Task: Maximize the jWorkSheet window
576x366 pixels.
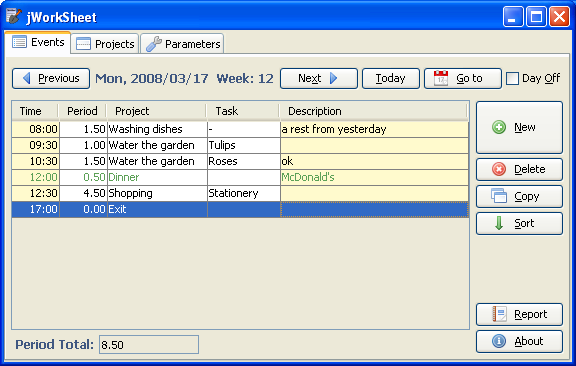Action: pyautogui.click(x=536, y=17)
